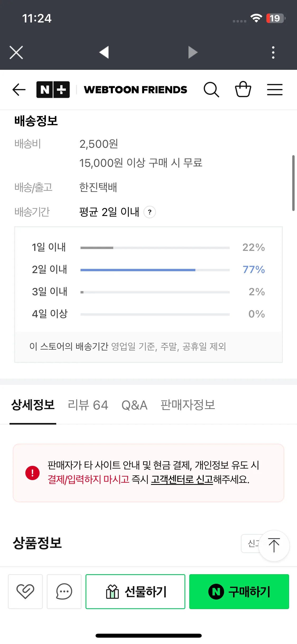Open the N+ membership logo
The image size is (297, 644).
pyautogui.click(x=53, y=90)
